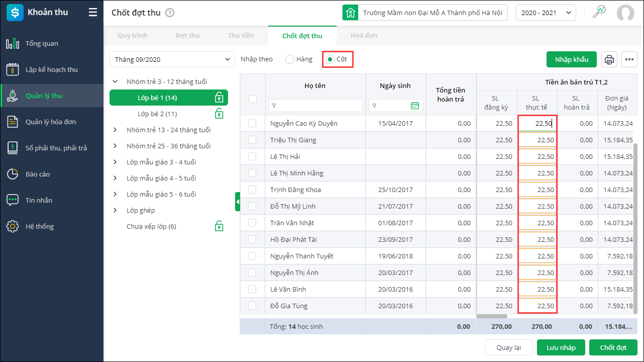Tick checkbox for Nguyễn Cao Kỳ Duyên
The image size is (644, 362).
click(252, 123)
